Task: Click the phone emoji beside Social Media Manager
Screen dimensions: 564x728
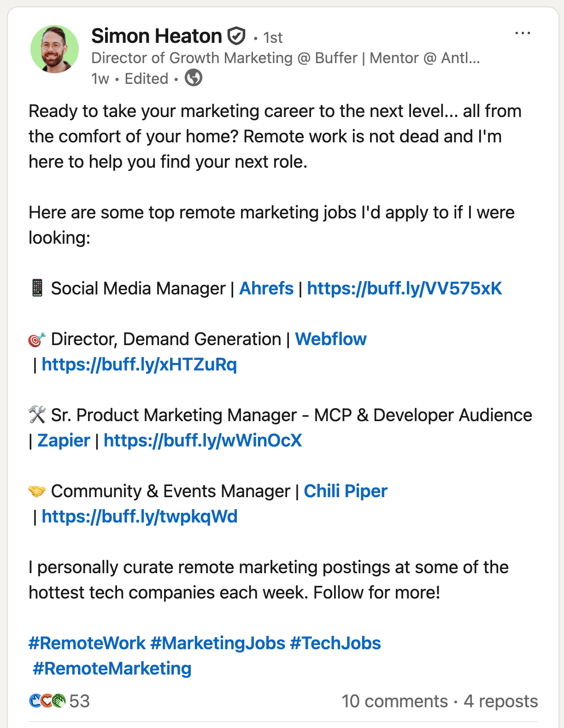Action: pyautogui.click(x=38, y=288)
